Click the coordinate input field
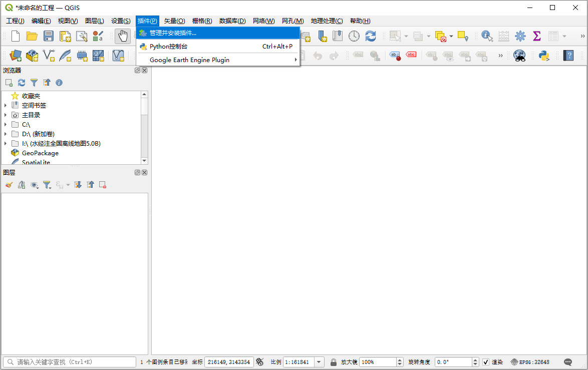The height and width of the screenshot is (370, 588). (x=229, y=362)
